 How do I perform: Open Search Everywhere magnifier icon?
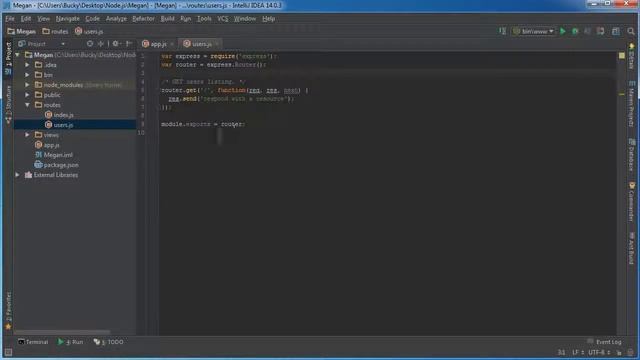click(631, 31)
